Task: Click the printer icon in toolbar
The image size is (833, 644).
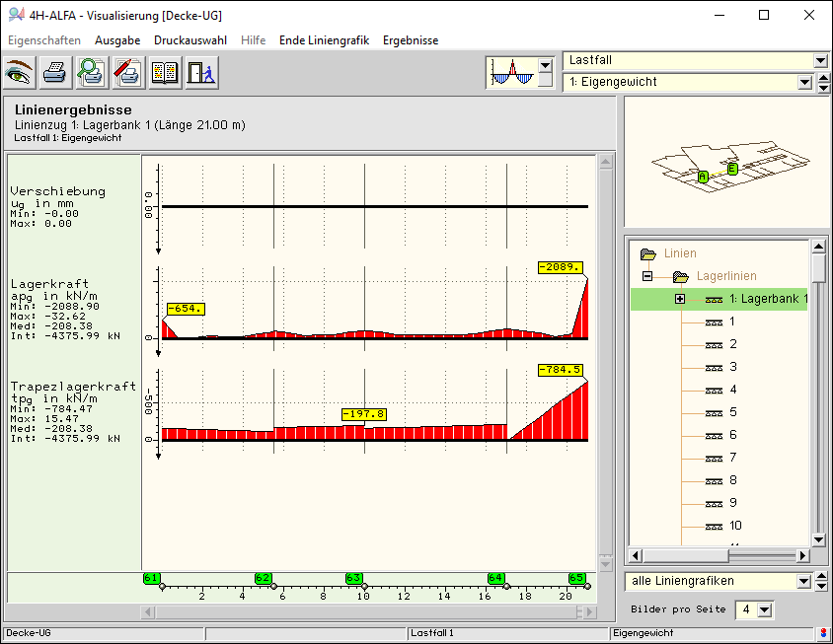Action: pyautogui.click(x=56, y=73)
